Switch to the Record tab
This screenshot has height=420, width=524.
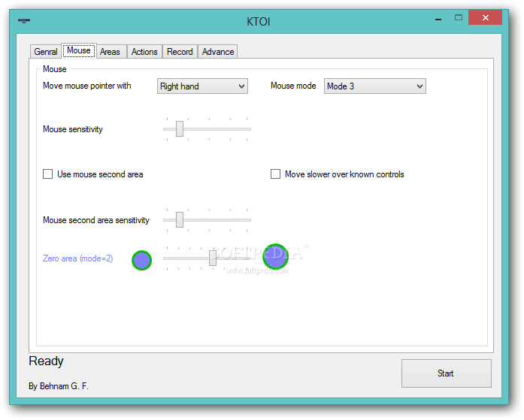180,52
